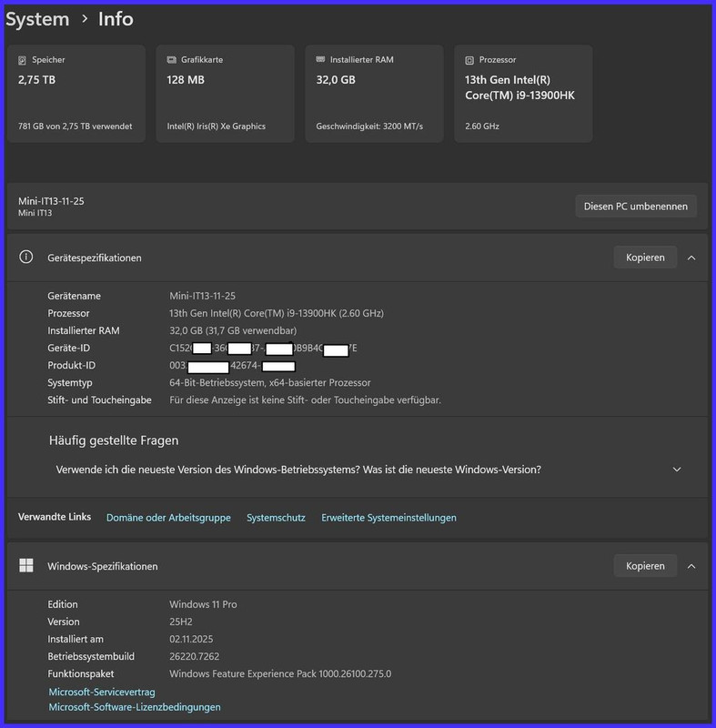Open Microsoft-Software-Lizenzbedingungen link
The width and height of the screenshot is (716, 728).
click(x=135, y=707)
